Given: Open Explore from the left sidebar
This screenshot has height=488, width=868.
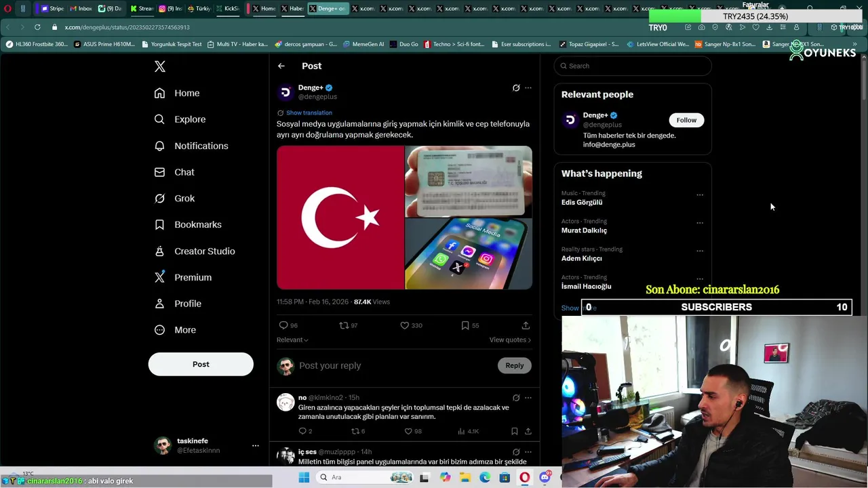Looking at the screenshot, I should click(180, 119).
